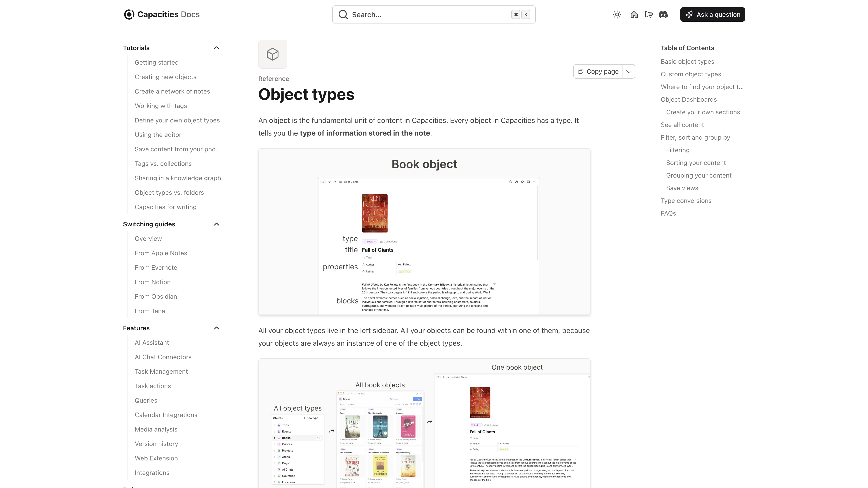Image resolution: width=868 pixels, height=488 pixels.
Task: Collapse the Tutorials section chevron
Action: [217, 48]
